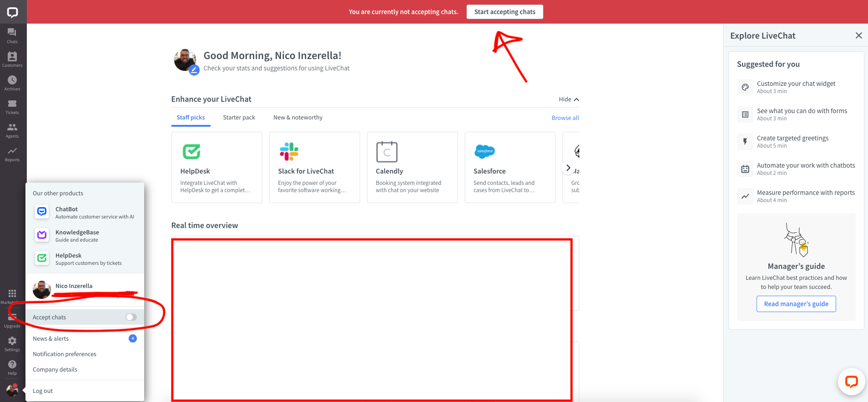Viewport: 868px width, 402px height.
Task: Open Marketplace grid icon in sidebar
Action: tap(12, 293)
